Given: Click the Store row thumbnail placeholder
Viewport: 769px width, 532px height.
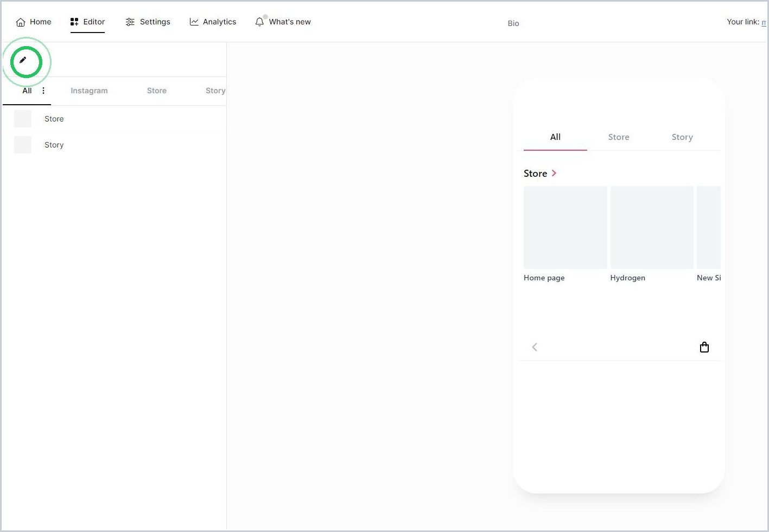Looking at the screenshot, I should click(x=23, y=119).
